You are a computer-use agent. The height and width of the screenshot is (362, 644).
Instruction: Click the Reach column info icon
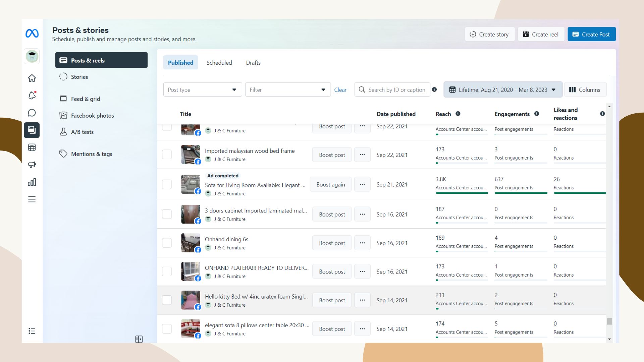click(x=458, y=114)
